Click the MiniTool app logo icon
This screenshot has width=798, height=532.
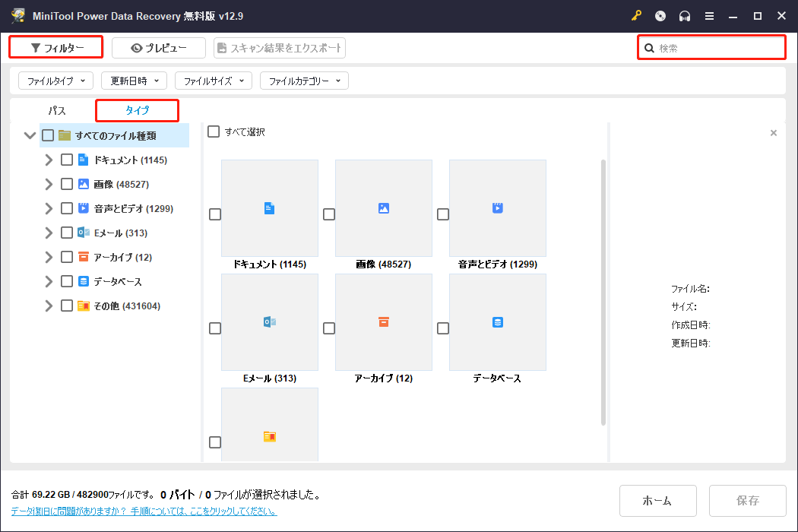(17, 16)
